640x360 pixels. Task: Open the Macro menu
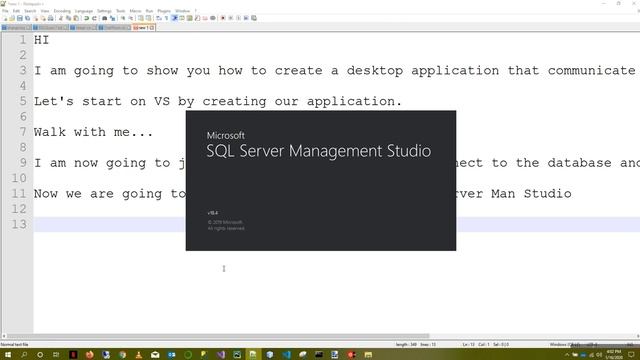[x=136, y=11]
